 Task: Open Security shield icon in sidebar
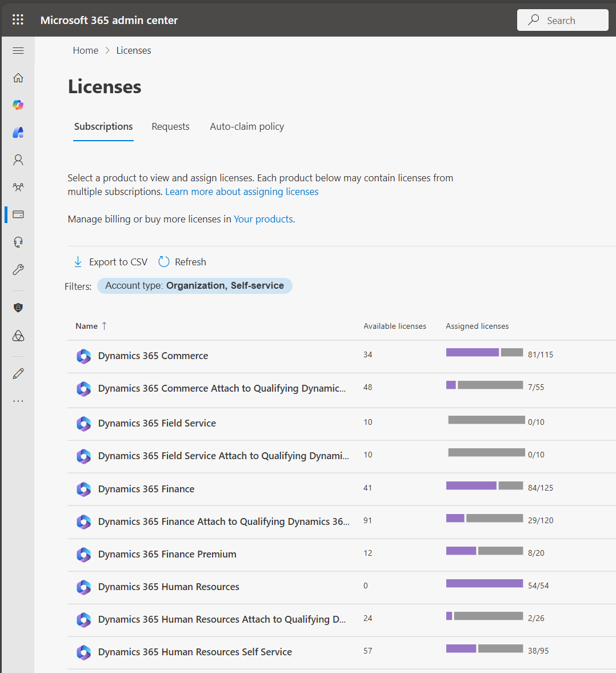(18, 307)
